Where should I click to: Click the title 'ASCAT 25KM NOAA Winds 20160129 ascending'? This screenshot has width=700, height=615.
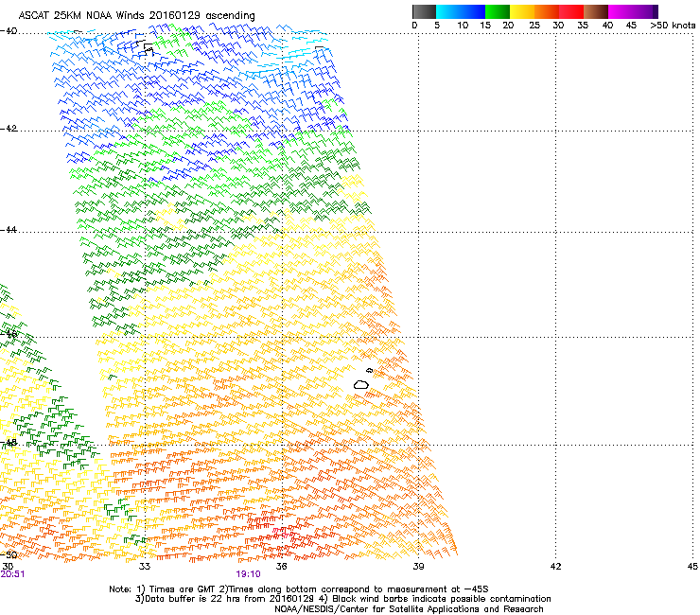[136, 16]
